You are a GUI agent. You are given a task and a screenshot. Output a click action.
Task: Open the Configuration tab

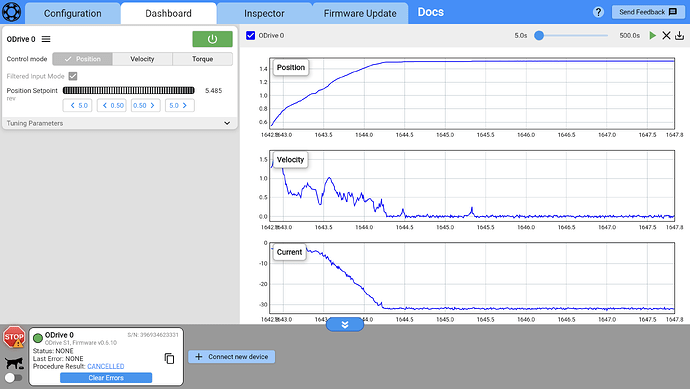coord(73,14)
